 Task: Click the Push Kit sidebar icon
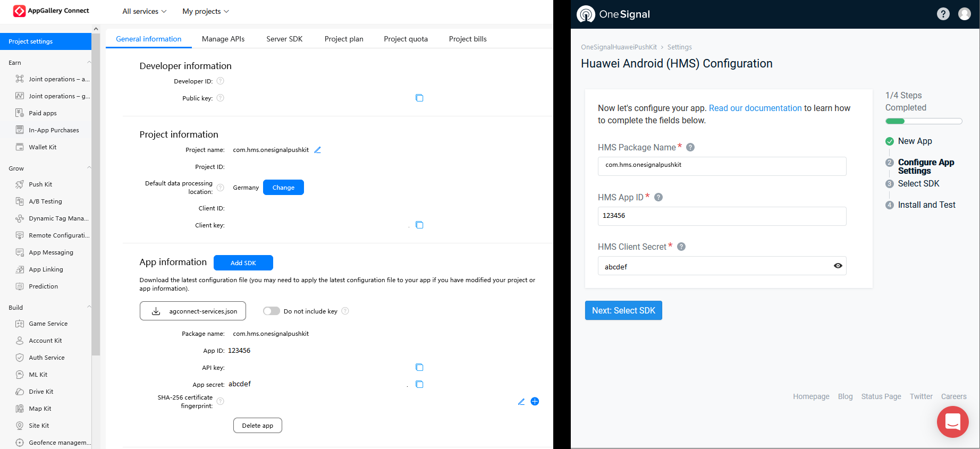(x=20, y=184)
